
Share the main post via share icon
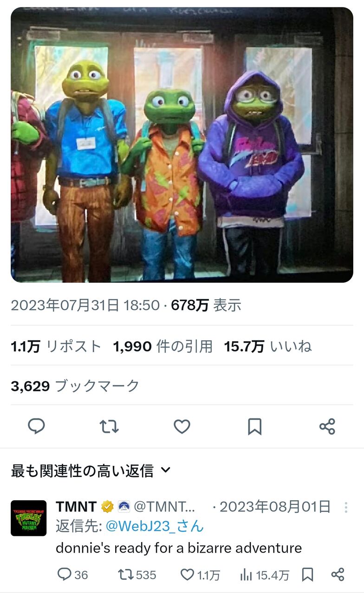pyautogui.click(x=327, y=426)
